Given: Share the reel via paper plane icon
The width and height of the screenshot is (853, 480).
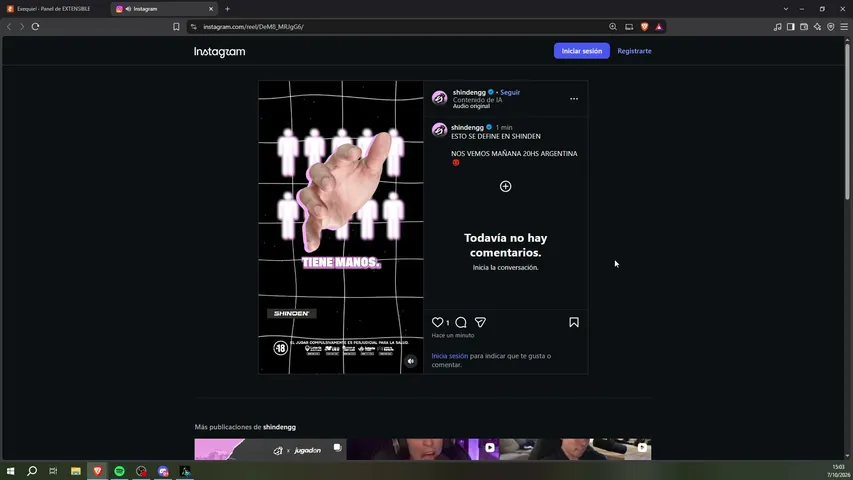Looking at the screenshot, I should (480, 322).
